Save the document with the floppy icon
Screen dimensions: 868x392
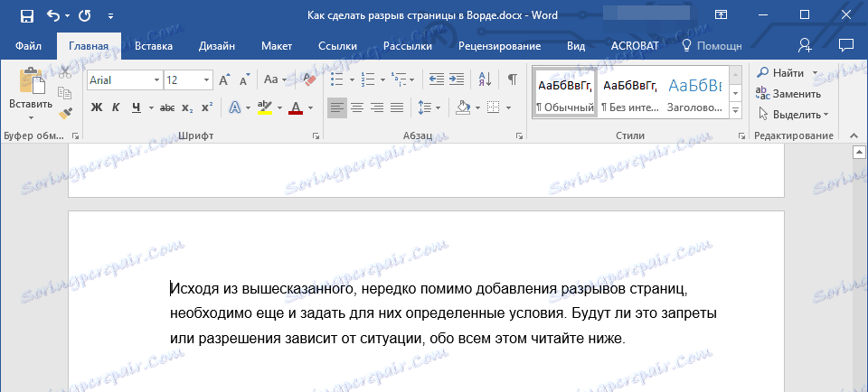point(26,16)
